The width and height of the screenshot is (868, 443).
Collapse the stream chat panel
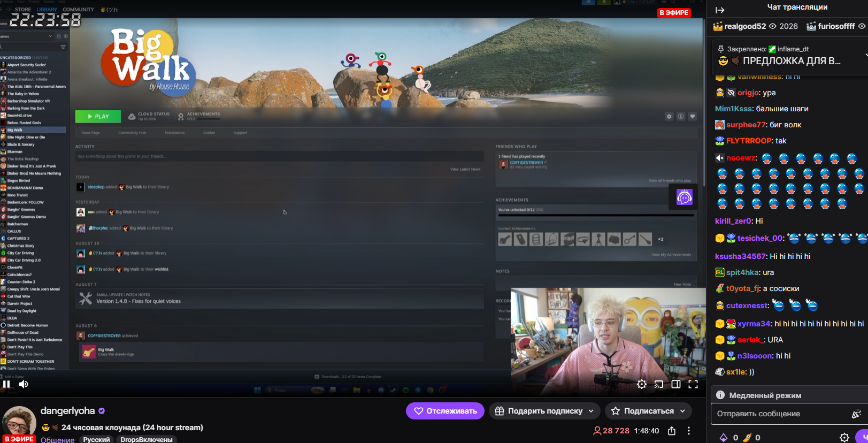720,10
